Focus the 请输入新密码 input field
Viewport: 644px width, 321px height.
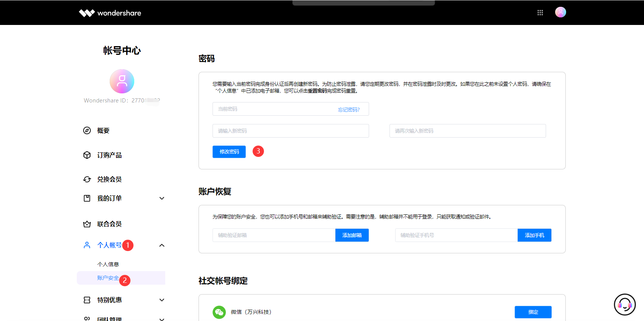(x=290, y=131)
